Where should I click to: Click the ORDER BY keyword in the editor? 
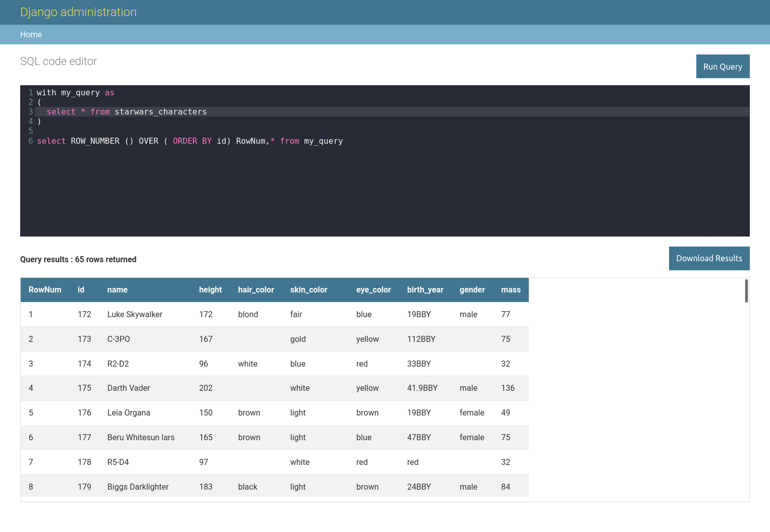[x=192, y=141]
